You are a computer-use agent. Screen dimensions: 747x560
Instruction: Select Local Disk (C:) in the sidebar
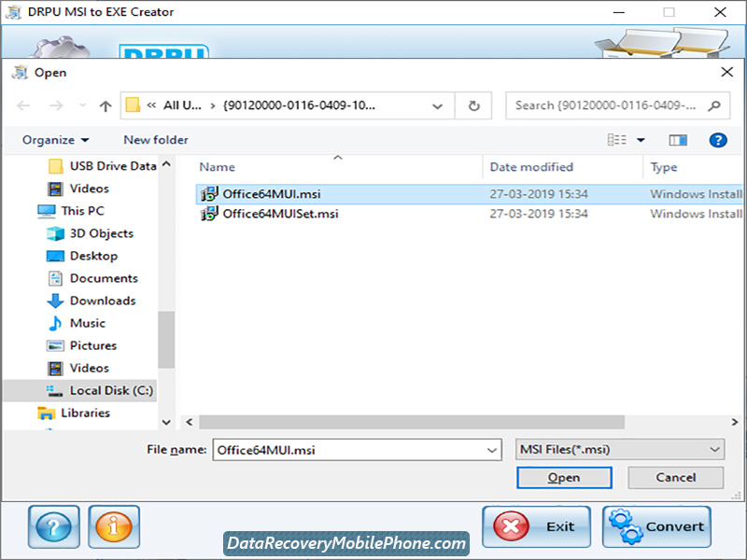pyautogui.click(x=106, y=390)
